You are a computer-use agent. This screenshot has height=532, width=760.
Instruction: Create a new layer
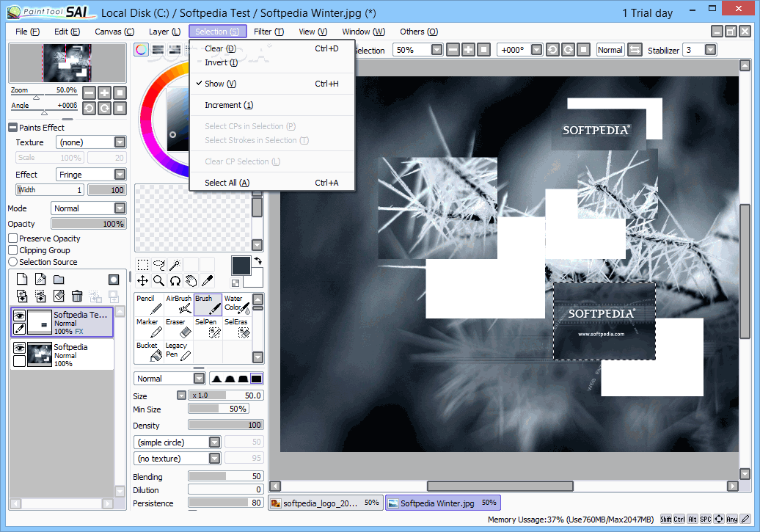click(22, 279)
